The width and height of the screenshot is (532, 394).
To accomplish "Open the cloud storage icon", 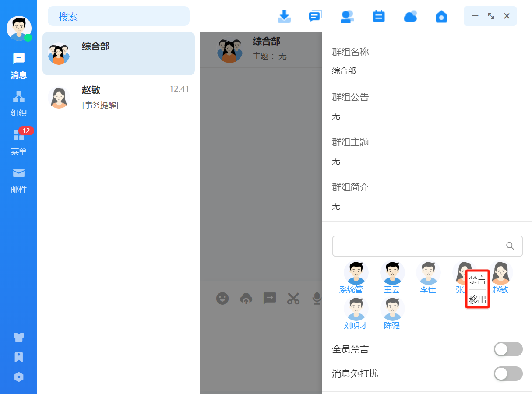I will point(410,17).
